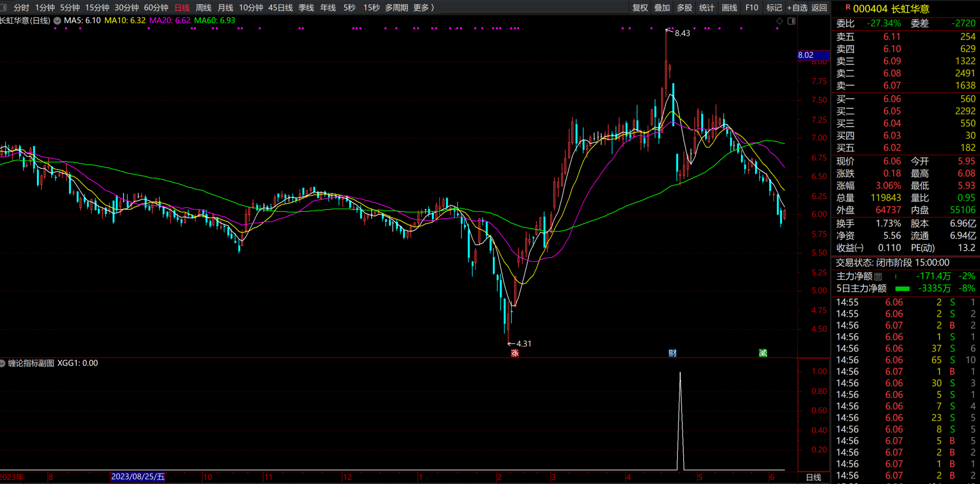Viewport: 980px width, 484px height.
Task: Click the 8.43 high price label
Action: [x=682, y=33]
